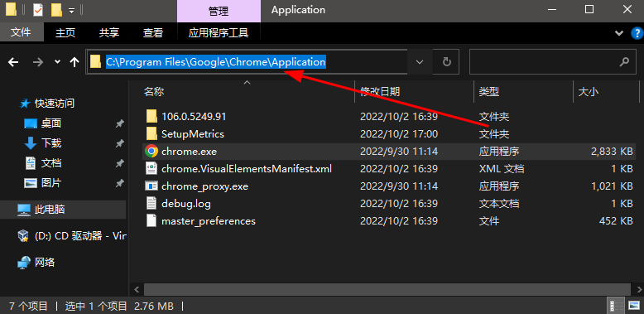Select the chrome.exe Chrome icon
This screenshot has width=644, height=314.
tap(151, 152)
